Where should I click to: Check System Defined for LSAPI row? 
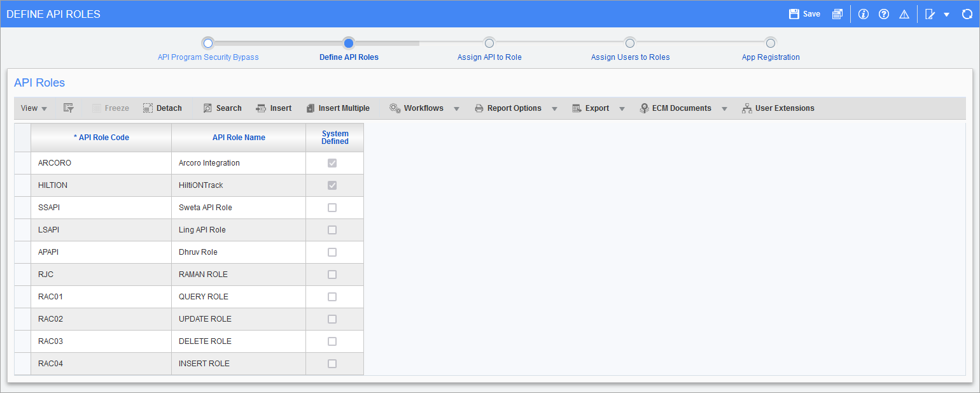tap(332, 230)
